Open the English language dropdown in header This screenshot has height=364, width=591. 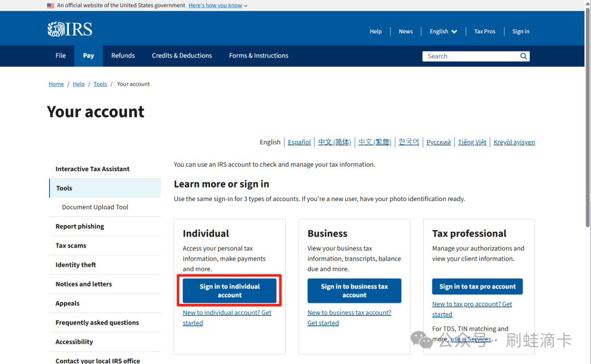pyautogui.click(x=443, y=31)
